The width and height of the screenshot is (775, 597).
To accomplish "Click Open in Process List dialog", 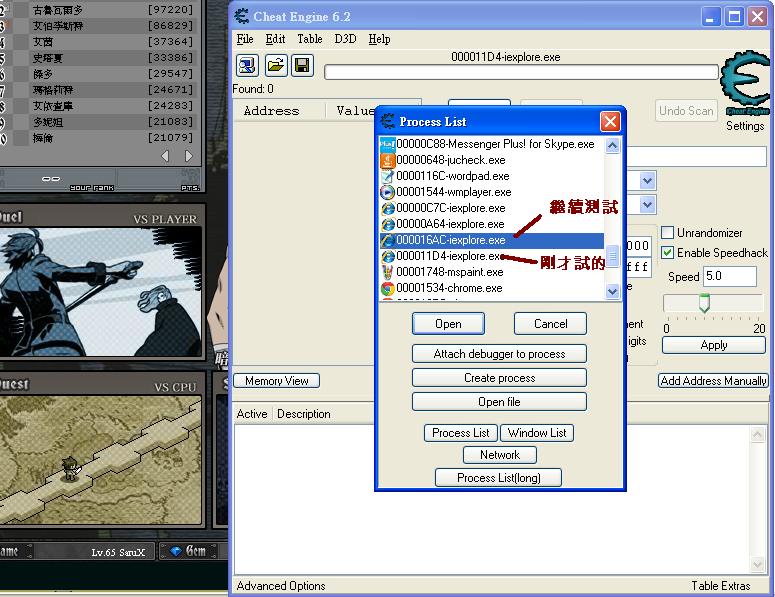I will [x=448, y=324].
